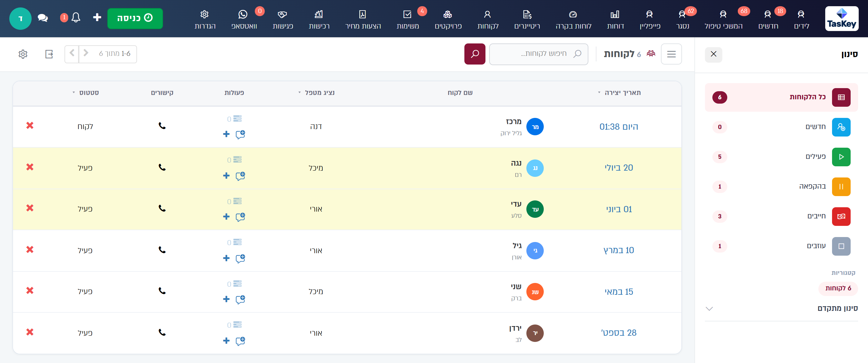Open the משימות menu item
The height and width of the screenshot is (363, 868).
click(407, 19)
